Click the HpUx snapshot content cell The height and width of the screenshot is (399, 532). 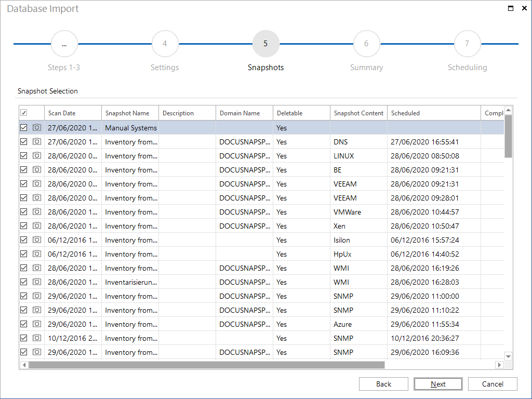pos(358,254)
